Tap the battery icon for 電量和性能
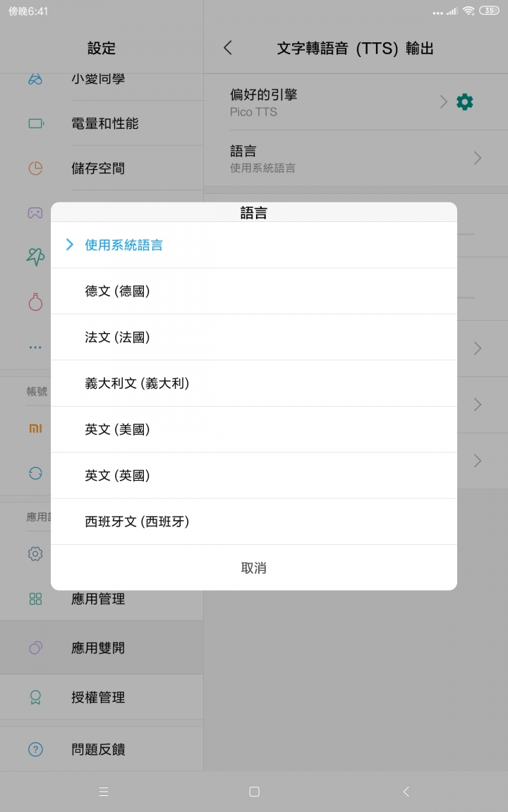Image resolution: width=508 pixels, height=812 pixels. (36, 123)
